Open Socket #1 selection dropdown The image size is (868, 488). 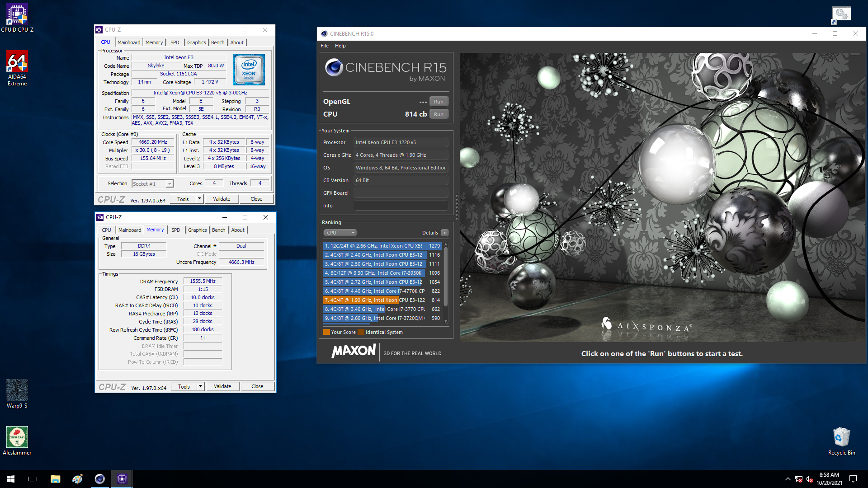click(x=152, y=183)
